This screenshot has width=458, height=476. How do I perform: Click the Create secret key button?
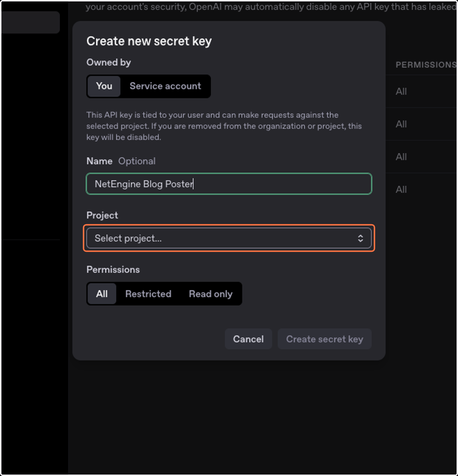click(324, 339)
